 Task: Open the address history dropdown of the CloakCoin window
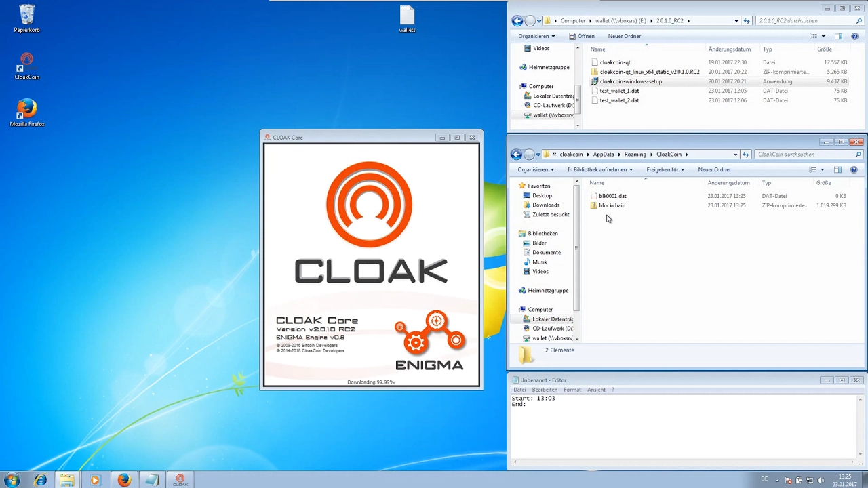736,155
